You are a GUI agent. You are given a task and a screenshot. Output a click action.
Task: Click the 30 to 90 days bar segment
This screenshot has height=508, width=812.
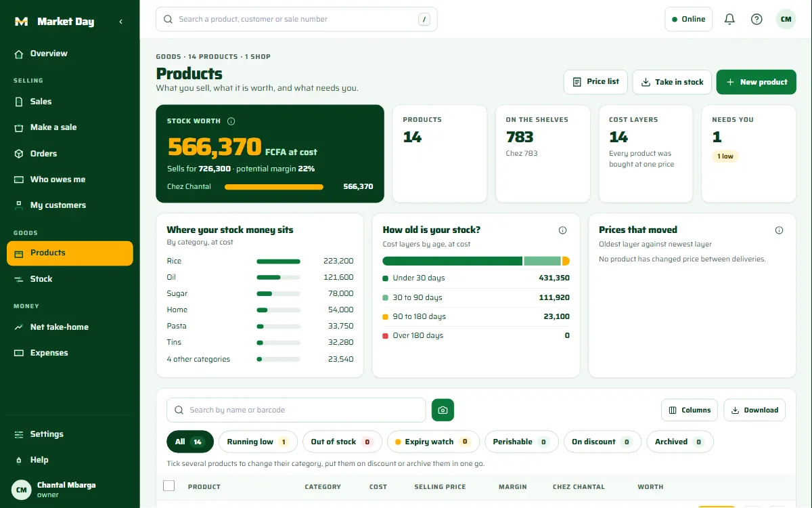[542, 261]
